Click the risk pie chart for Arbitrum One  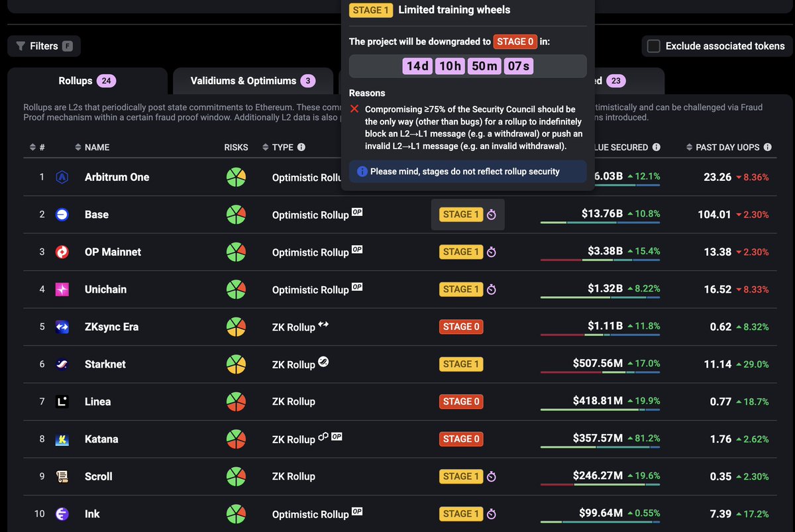pos(236,177)
